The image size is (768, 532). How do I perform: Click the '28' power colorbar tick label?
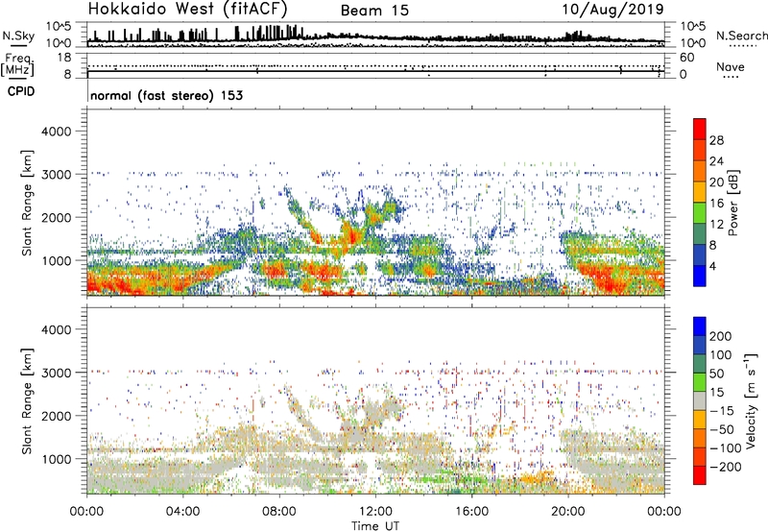tap(716, 140)
